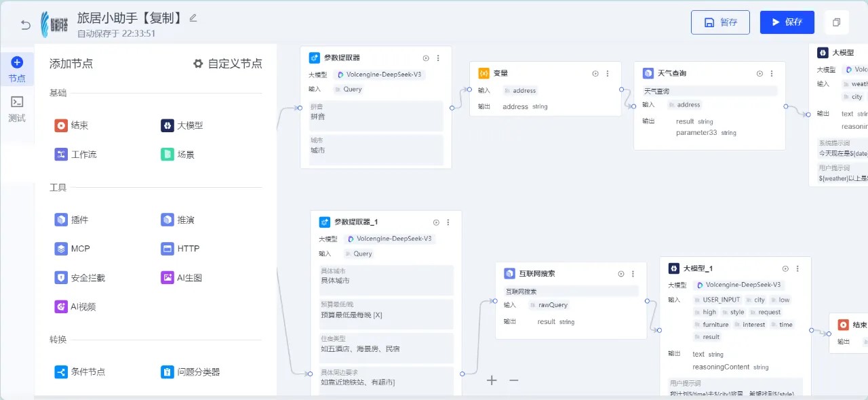Add an AI视频 video node
The image size is (868, 400).
75,307
